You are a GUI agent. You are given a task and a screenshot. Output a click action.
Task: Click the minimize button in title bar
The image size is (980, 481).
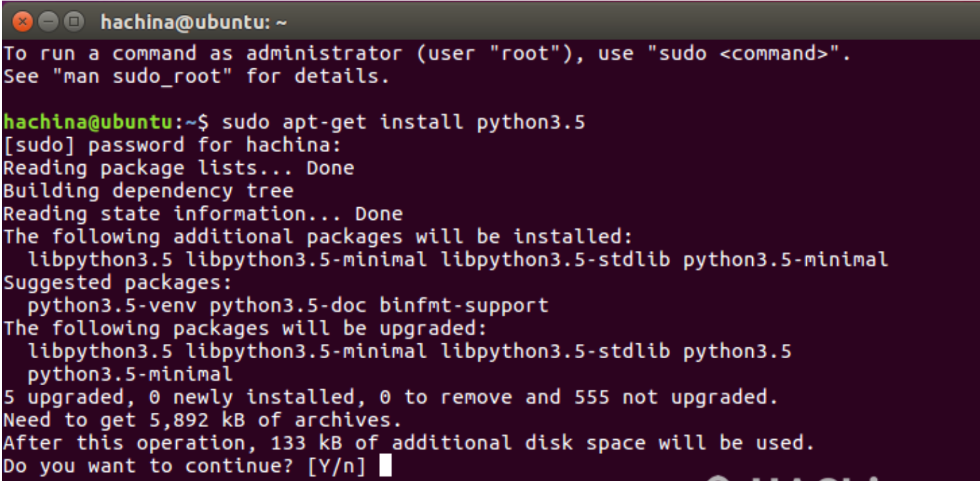point(48,22)
